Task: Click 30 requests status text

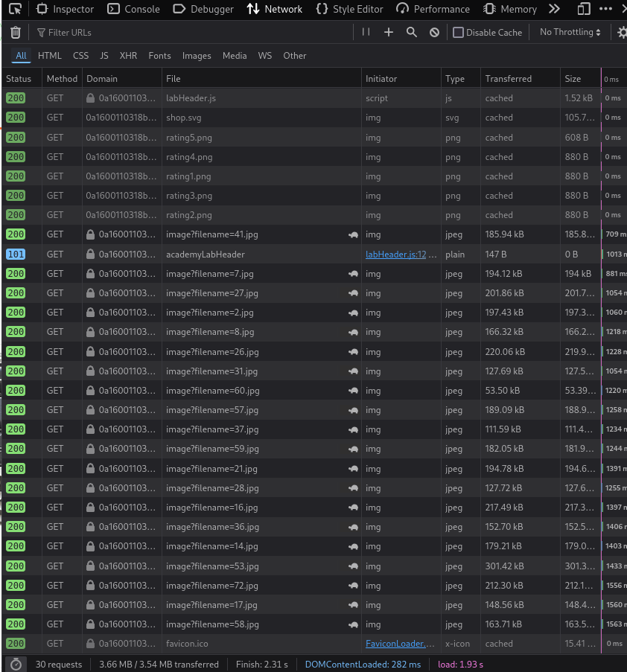Action: 59,665
